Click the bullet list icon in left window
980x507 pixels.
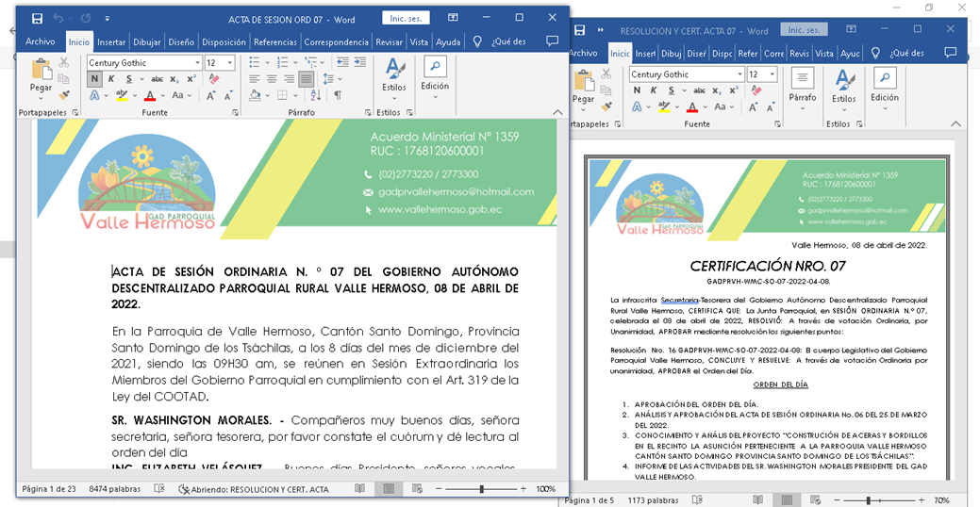point(255,62)
